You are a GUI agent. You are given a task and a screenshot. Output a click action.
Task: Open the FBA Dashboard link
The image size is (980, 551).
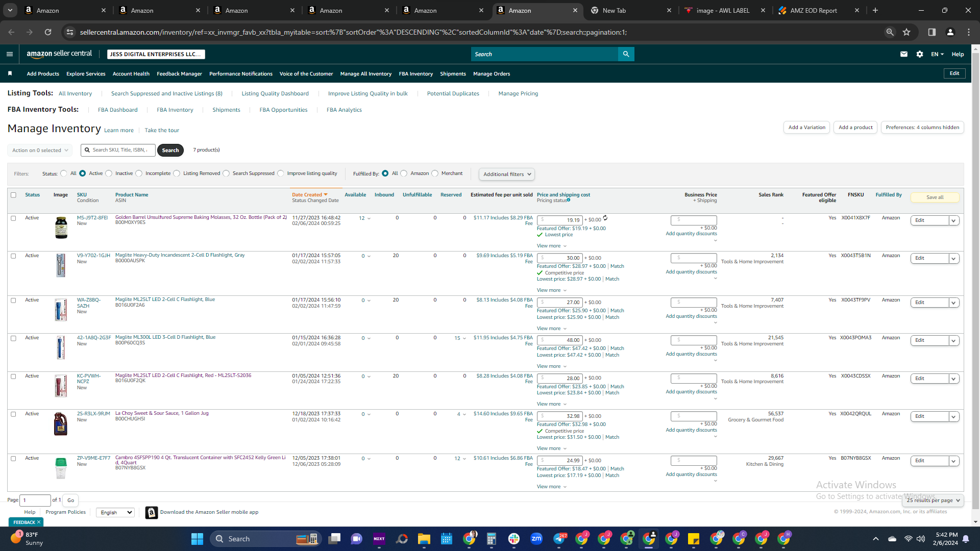pyautogui.click(x=118, y=110)
